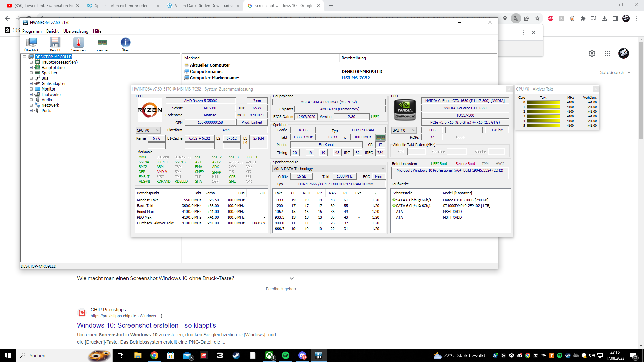Open the Windows Start menu

[8, 355]
